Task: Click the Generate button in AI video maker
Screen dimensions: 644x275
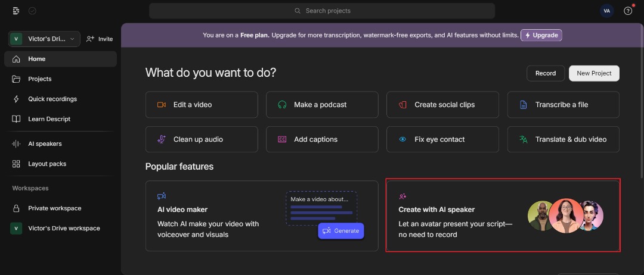Action: coord(341,231)
